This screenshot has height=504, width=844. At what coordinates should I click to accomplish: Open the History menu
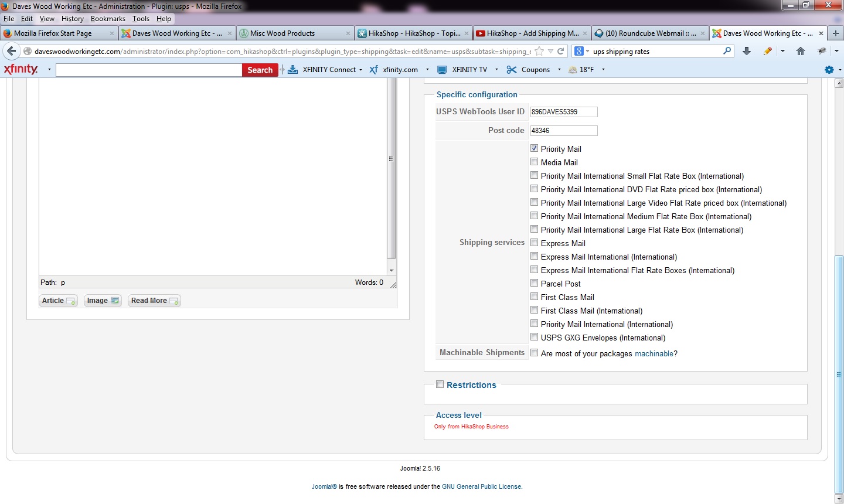(73, 19)
